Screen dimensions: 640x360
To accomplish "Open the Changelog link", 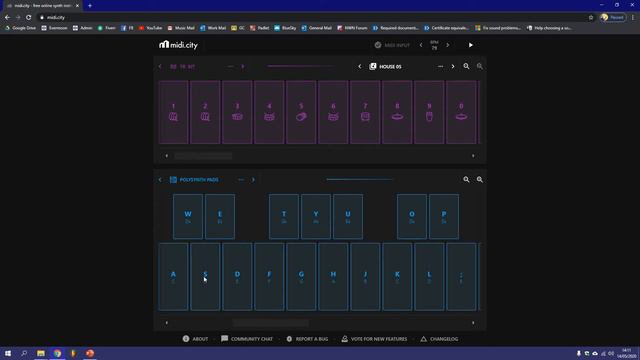I will point(439,339).
